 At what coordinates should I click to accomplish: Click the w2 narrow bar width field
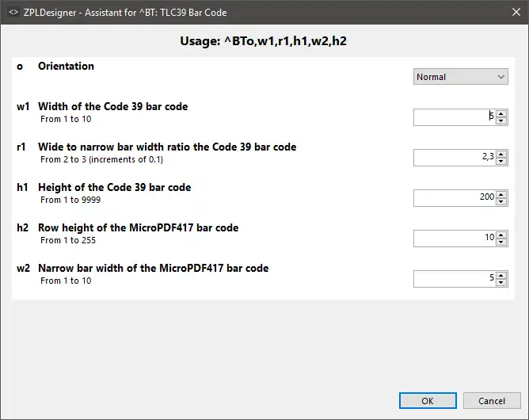pyautogui.click(x=455, y=279)
